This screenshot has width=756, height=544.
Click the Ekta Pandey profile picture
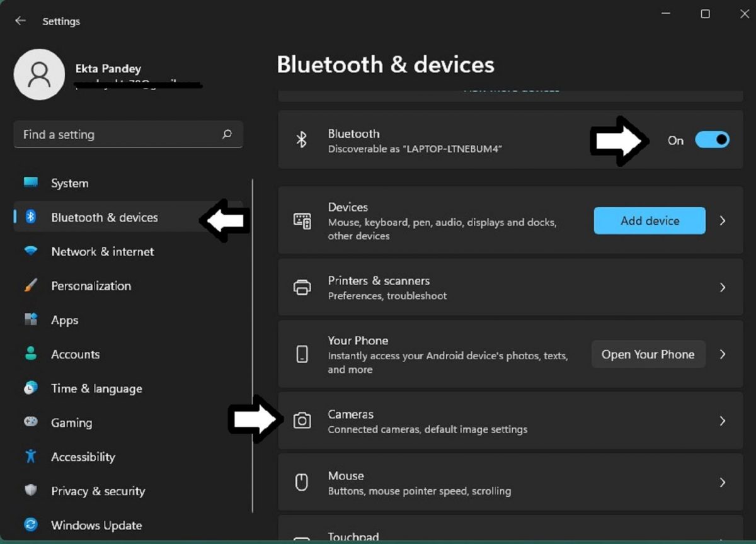pyautogui.click(x=40, y=74)
